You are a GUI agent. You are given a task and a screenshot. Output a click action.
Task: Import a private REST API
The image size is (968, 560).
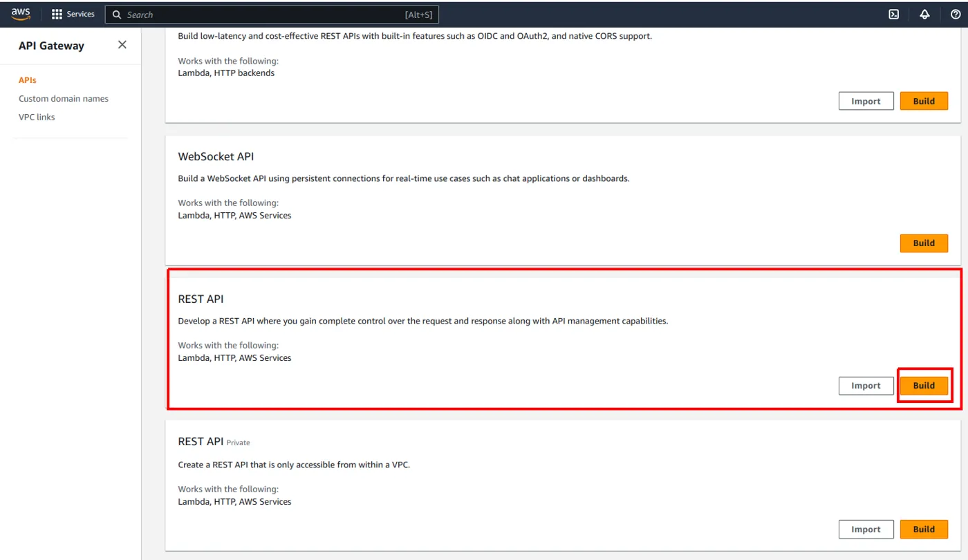tap(866, 530)
